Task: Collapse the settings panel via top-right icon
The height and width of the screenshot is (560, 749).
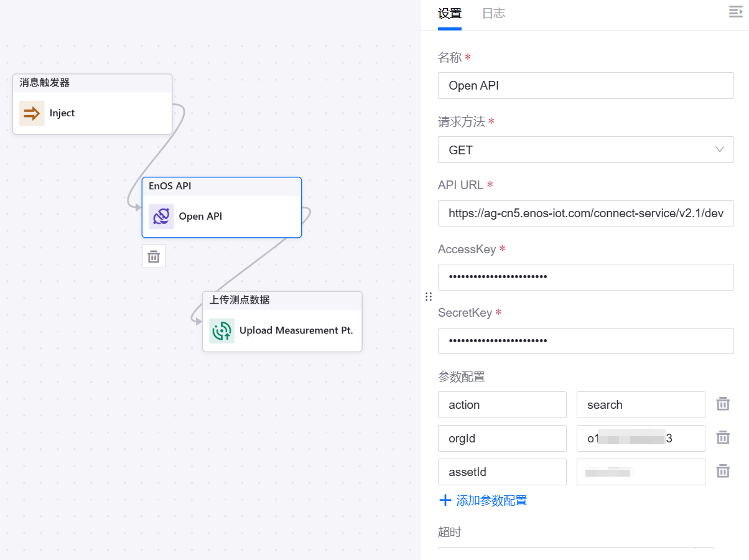Action: pos(735,12)
